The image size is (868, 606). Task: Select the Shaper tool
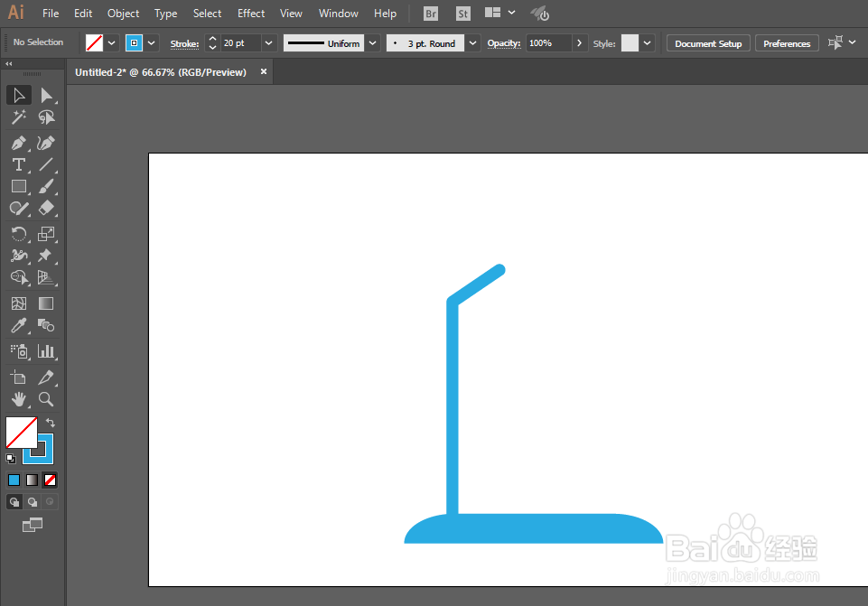(x=19, y=208)
